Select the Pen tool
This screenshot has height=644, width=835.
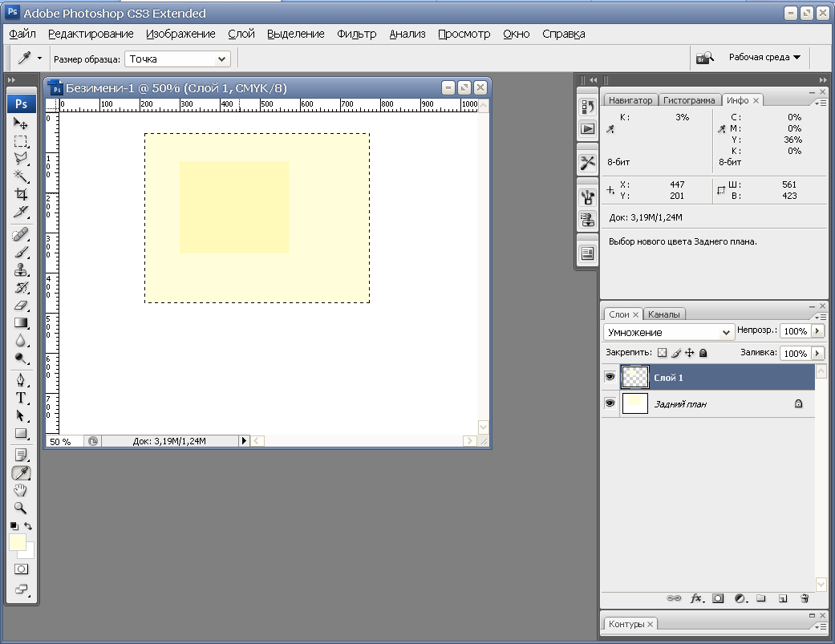(x=21, y=380)
